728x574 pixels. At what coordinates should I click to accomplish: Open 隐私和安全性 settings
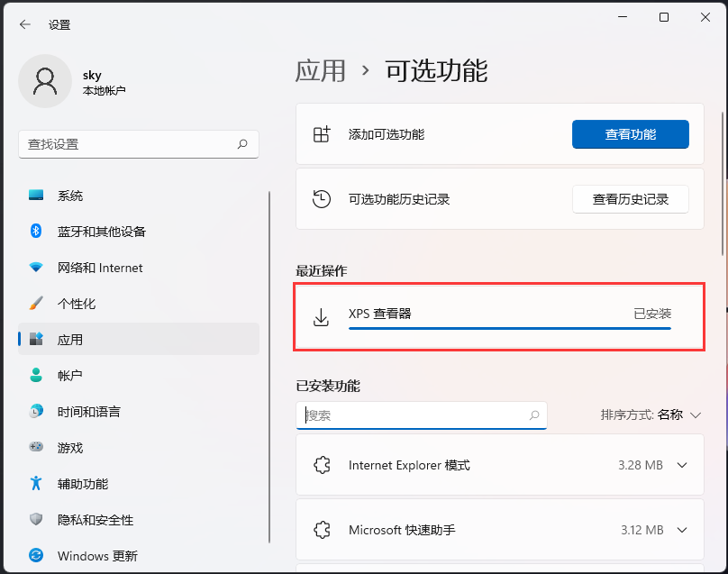tap(99, 520)
